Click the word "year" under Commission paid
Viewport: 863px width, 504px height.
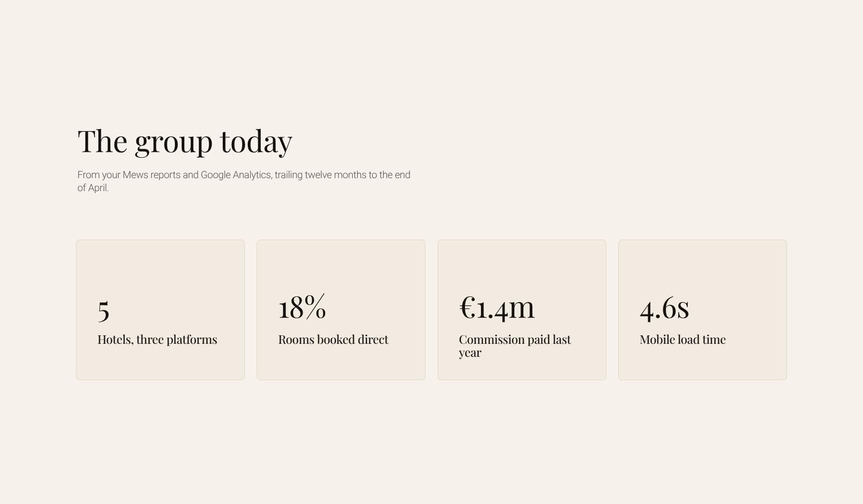[470, 353]
